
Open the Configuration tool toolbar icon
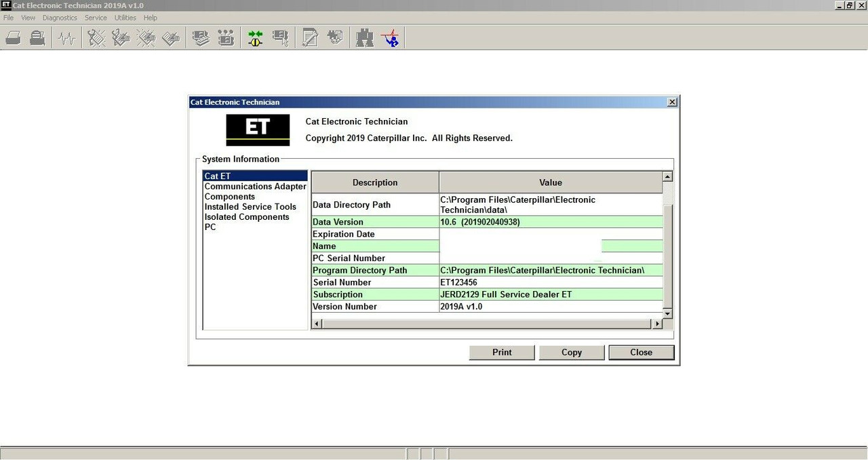226,38
